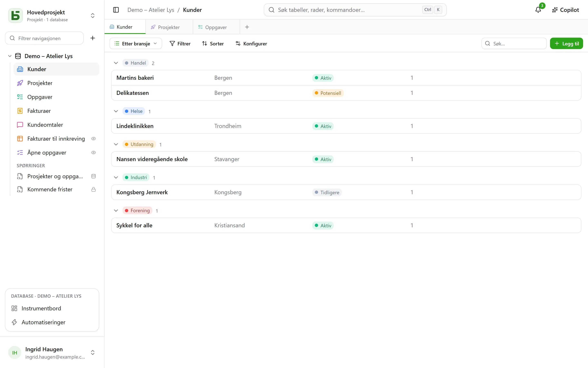This screenshot has height=368, width=588.
Task: Open Fakturaer til innkreving view
Action: (x=56, y=138)
